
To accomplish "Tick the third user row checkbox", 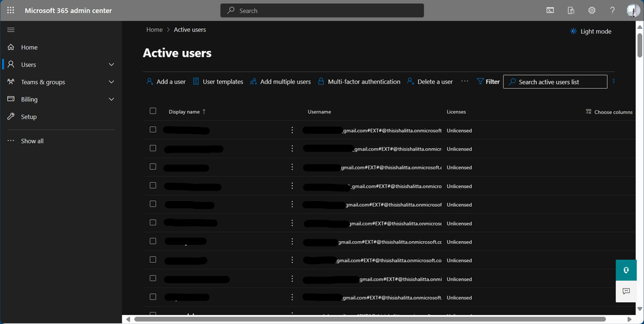I will (153, 167).
